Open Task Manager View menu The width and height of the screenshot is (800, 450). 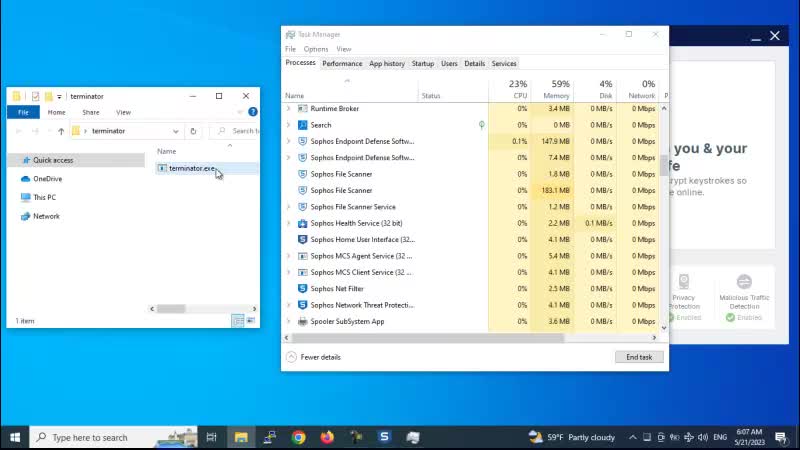pyautogui.click(x=343, y=49)
